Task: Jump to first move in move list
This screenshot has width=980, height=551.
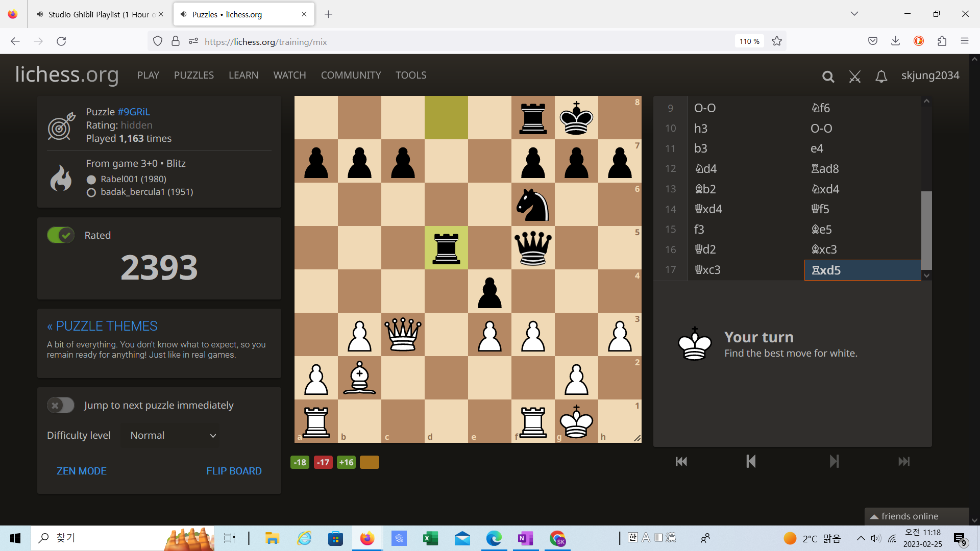Action: pyautogui.click(x=681, y=462)
